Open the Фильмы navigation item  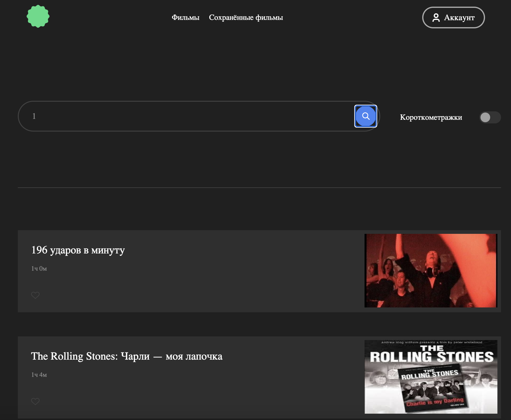(x=185, y=17)
